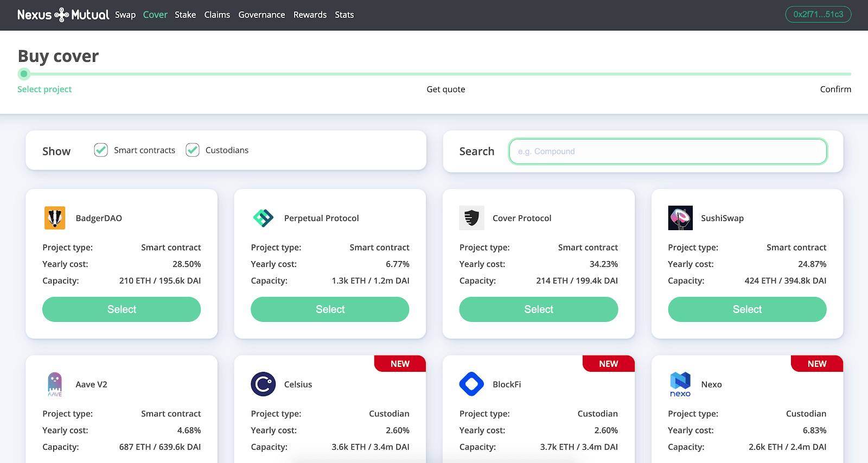Open the Rewards page
The width and height of the screenshot is (868, 463).
point(310,15)
